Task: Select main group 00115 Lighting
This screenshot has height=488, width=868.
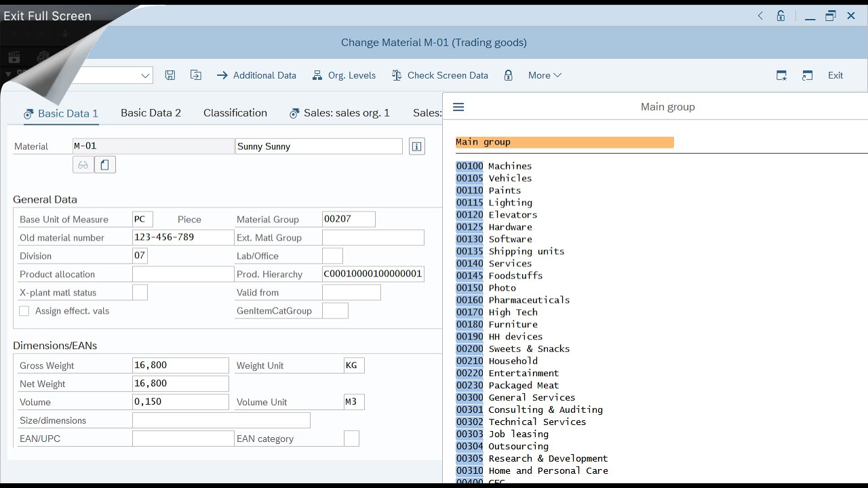Action: (494, 203)
